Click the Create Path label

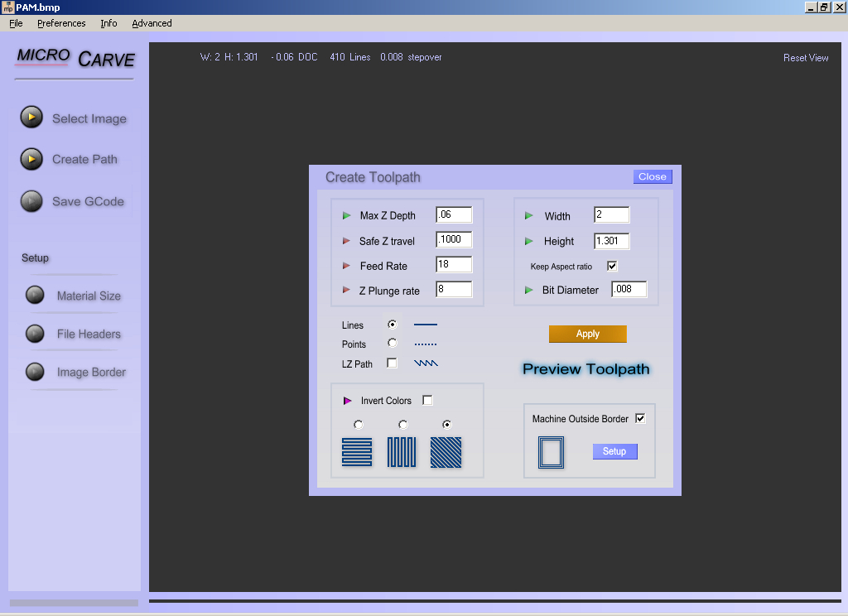84,160
